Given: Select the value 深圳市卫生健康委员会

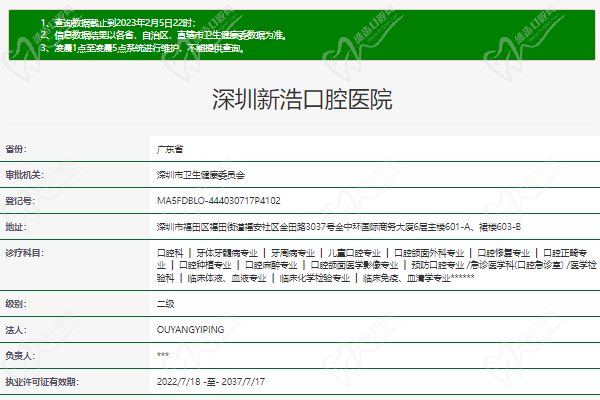Looking at the screenshot, I should [201, 175].
